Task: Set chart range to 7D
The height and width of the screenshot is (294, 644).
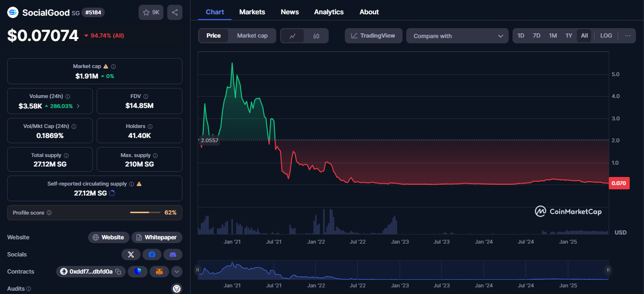Action: [x=536, y=36]
